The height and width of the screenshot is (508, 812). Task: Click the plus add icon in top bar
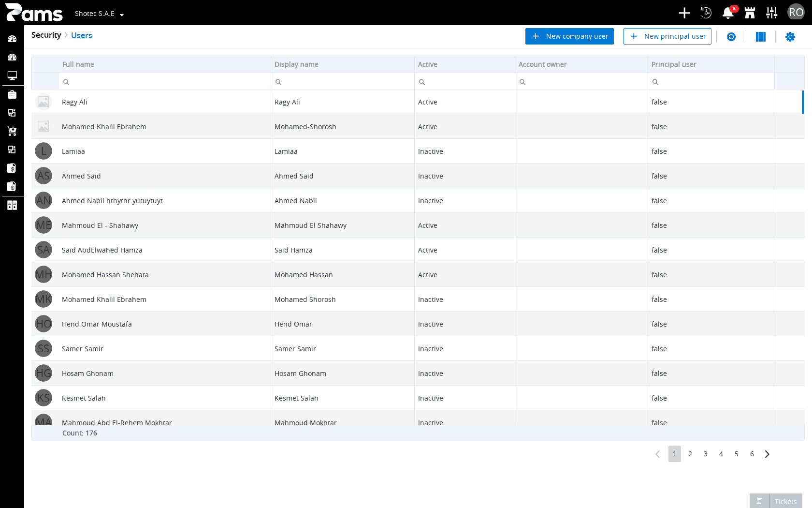(x=684, y=13)
